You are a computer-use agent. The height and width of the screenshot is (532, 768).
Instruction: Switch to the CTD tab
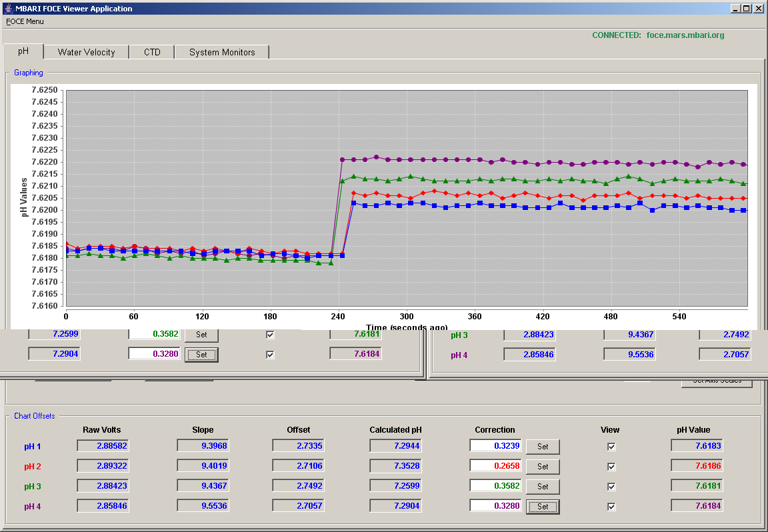(x=152, y=52)
